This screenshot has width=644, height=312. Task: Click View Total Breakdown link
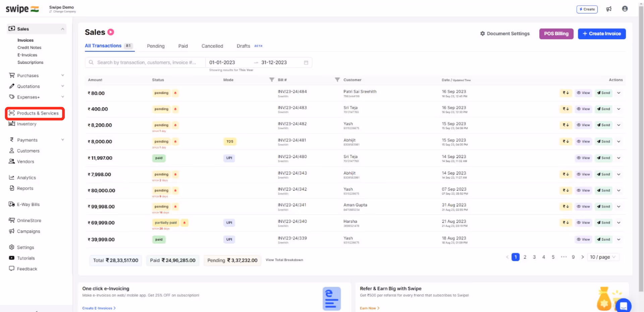(284, 260)
